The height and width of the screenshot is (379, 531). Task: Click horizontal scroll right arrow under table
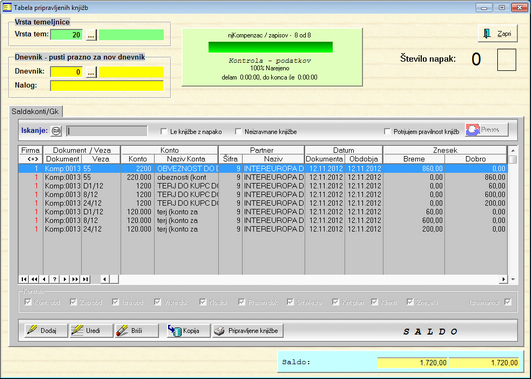[503, 279]
